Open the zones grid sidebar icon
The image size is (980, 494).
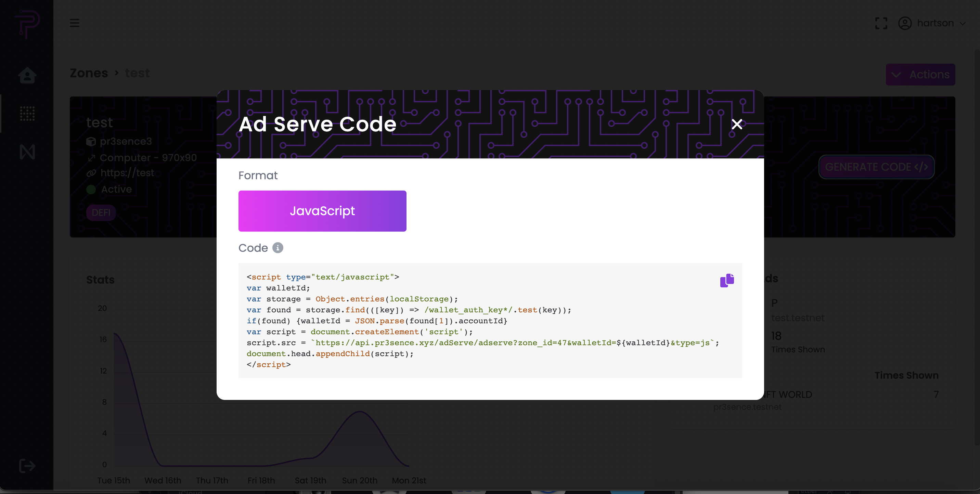(x=27, y=113)
